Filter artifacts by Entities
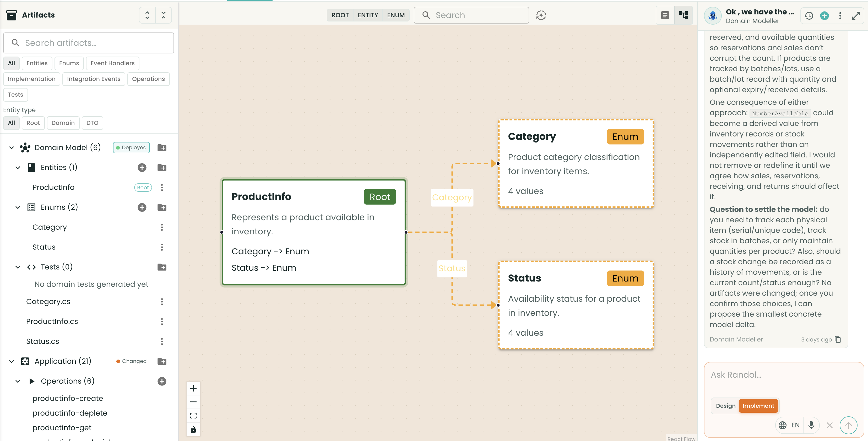The height and width of the screenshot is (441, 868). point(37,63)
